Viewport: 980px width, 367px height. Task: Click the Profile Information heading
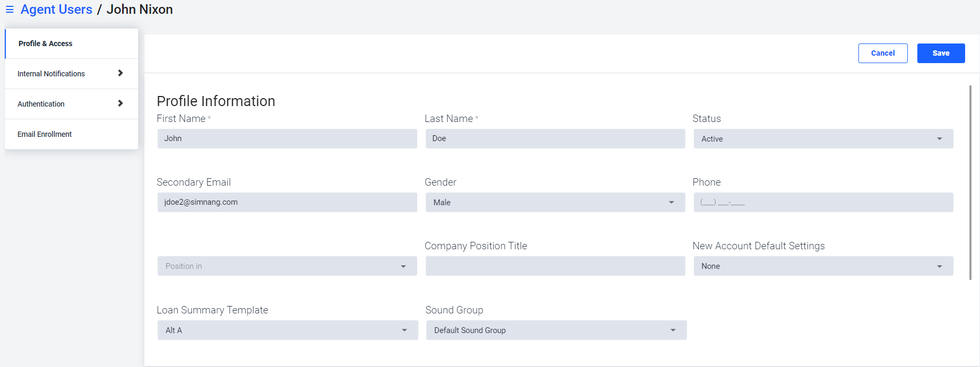point(216,101)
